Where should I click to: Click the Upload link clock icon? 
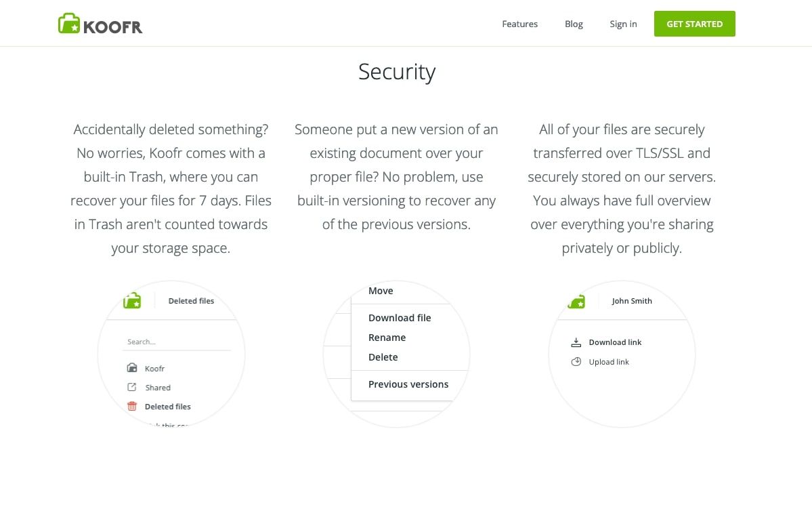tap(576, 362)
